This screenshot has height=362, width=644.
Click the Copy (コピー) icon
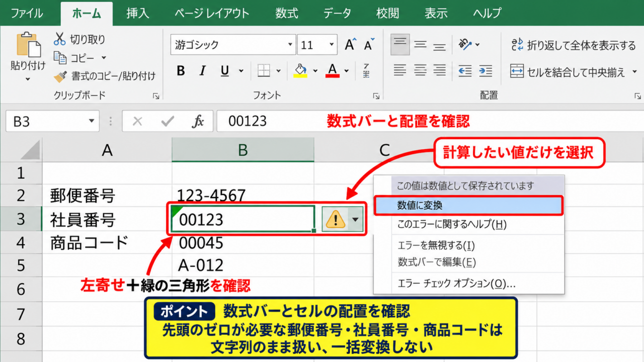(x=60, y=58)
